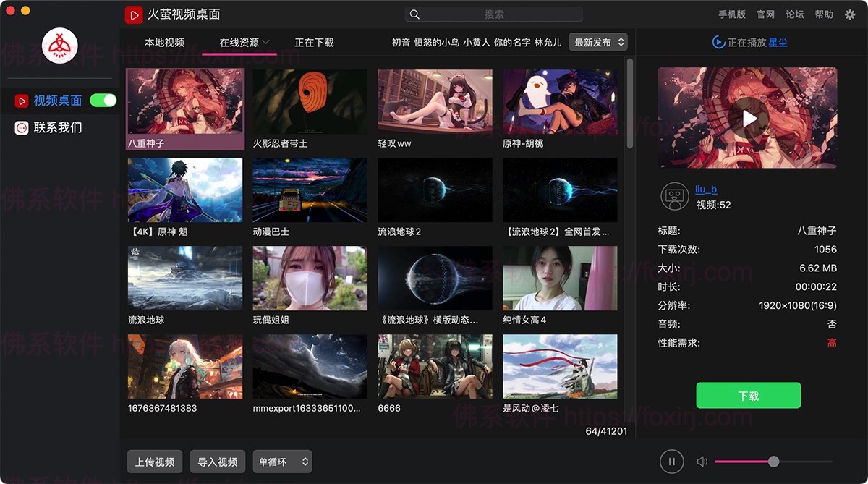
Task: Open the 单循环 loop mode dropdown
Action: 282,462
